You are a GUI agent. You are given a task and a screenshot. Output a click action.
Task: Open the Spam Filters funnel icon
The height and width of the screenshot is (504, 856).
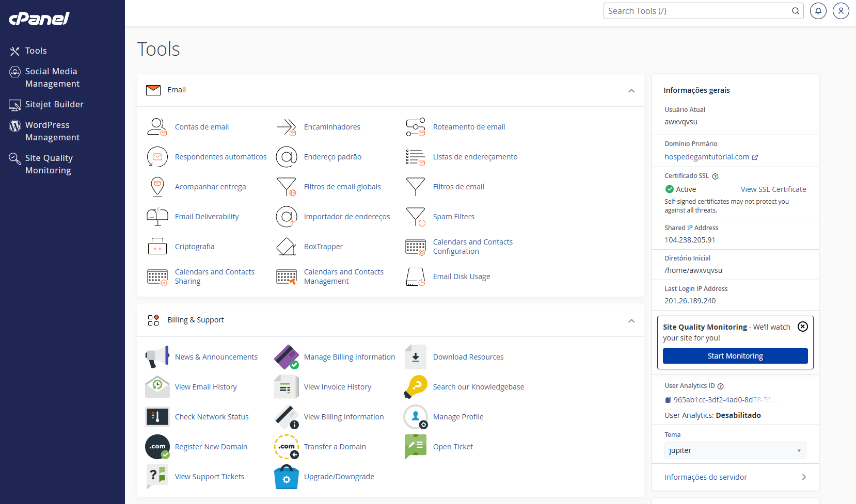415,217
